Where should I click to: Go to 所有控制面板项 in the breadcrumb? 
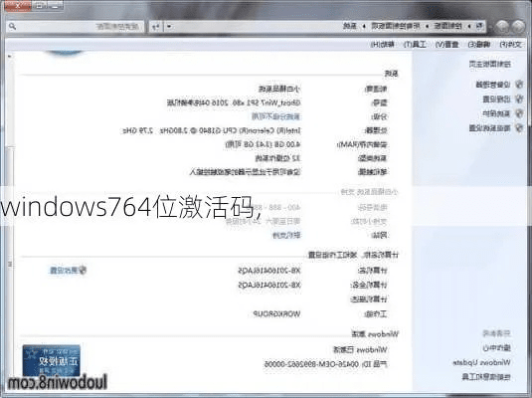click(396, 26)
